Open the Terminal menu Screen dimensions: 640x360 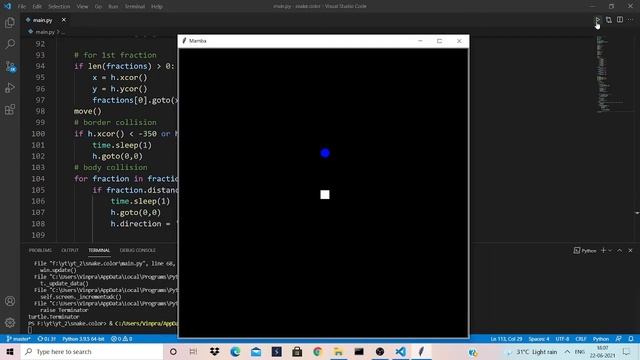(135, 7)
